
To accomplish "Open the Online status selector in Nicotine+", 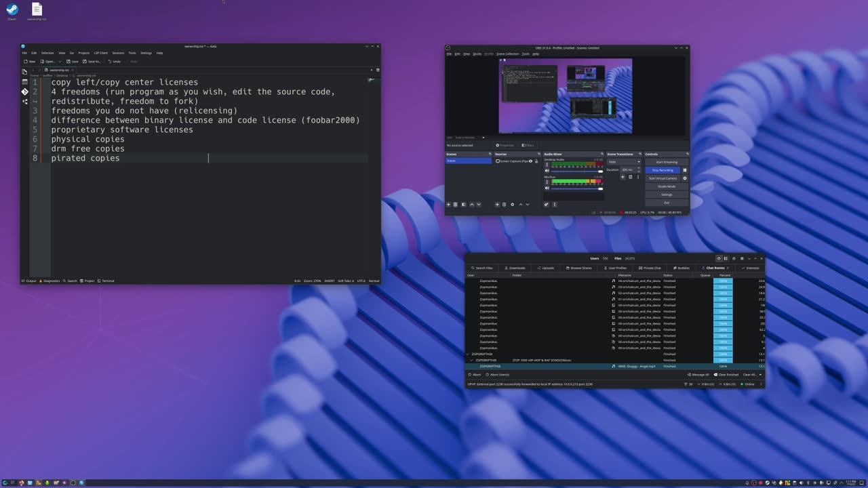I will 747,384.
